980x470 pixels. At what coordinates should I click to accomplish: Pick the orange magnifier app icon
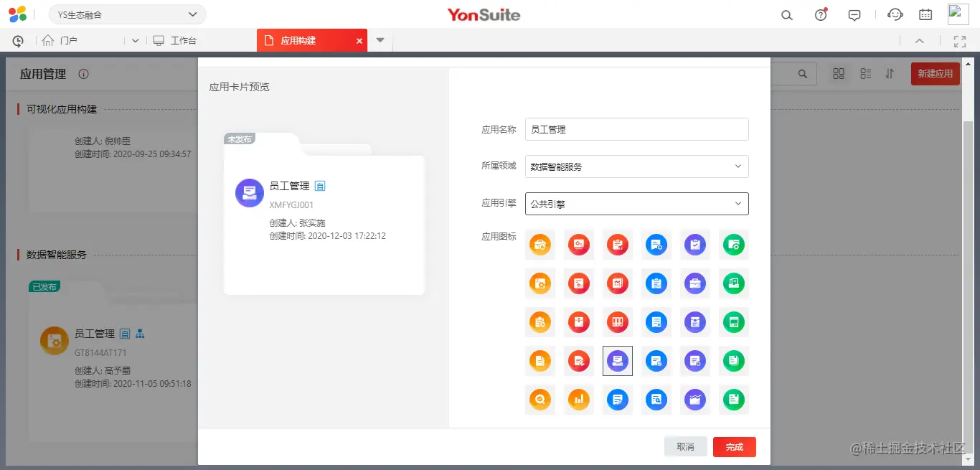[x=540, y=400]
